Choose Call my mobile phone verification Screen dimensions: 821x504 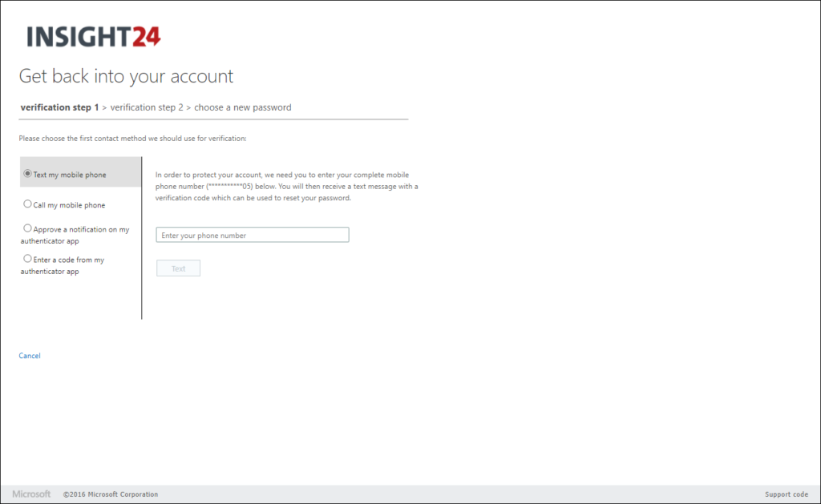27,204
